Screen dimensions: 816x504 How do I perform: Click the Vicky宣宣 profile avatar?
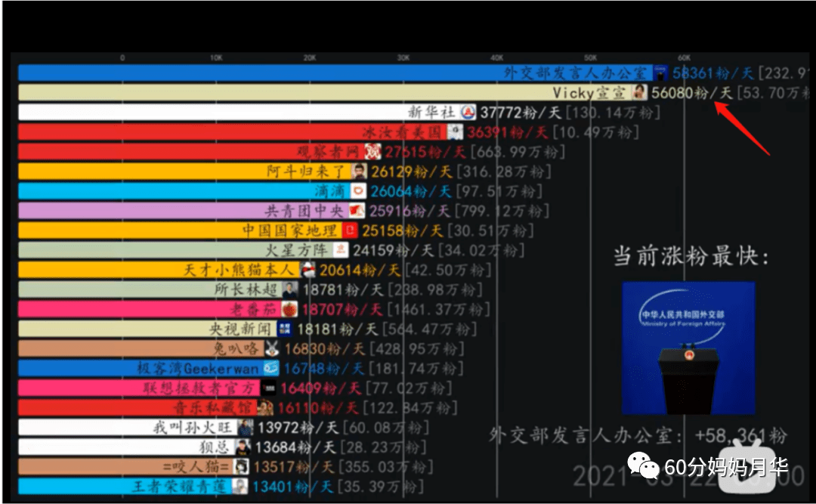pyautogui.click(x=639, y=93)
